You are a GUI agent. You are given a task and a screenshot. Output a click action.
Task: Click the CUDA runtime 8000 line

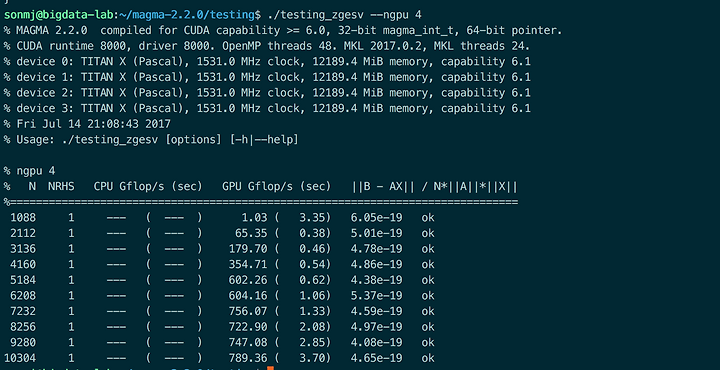click(x=267, y=46)
